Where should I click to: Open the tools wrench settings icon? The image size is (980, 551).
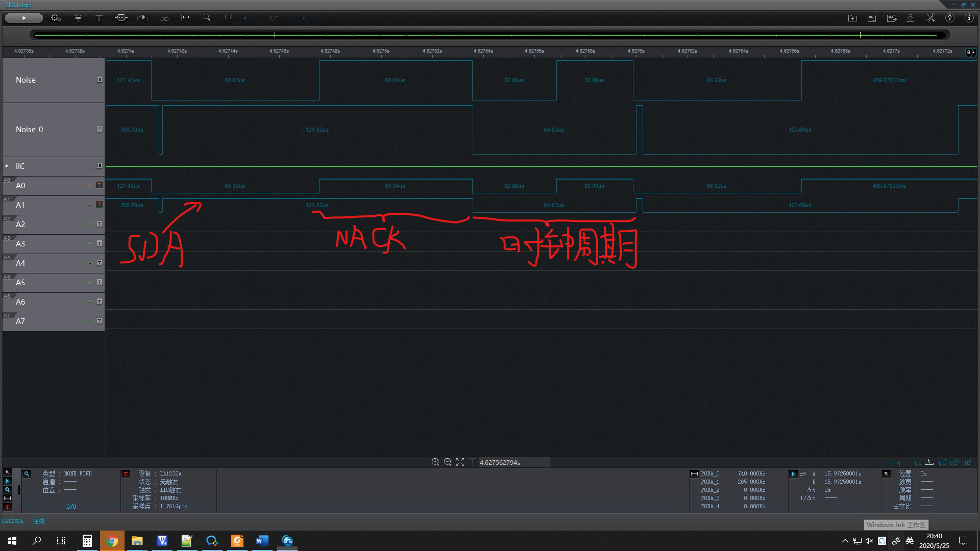pos(930,18)
